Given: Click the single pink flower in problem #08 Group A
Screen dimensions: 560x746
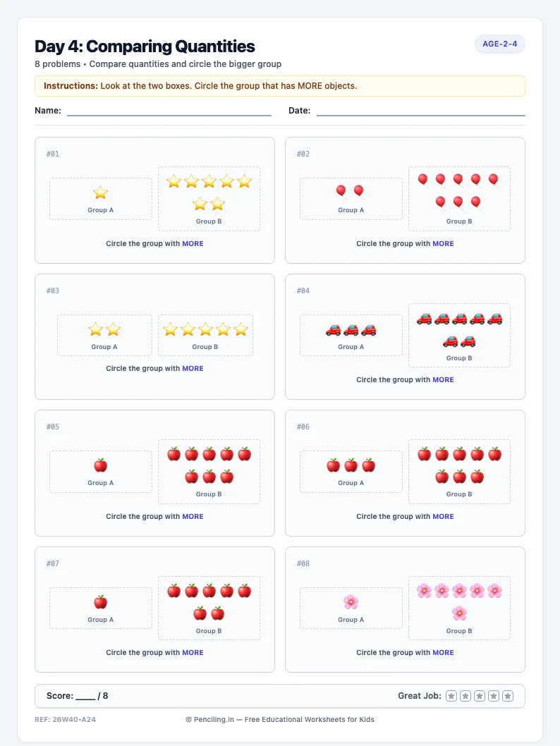Looking at the screenshot, I should [x=351, y=602].
